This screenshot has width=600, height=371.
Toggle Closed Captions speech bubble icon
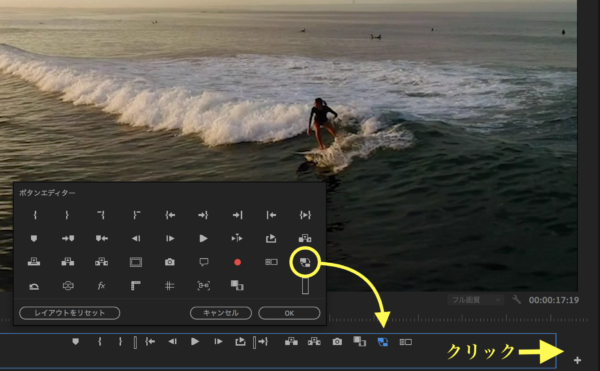204,262
